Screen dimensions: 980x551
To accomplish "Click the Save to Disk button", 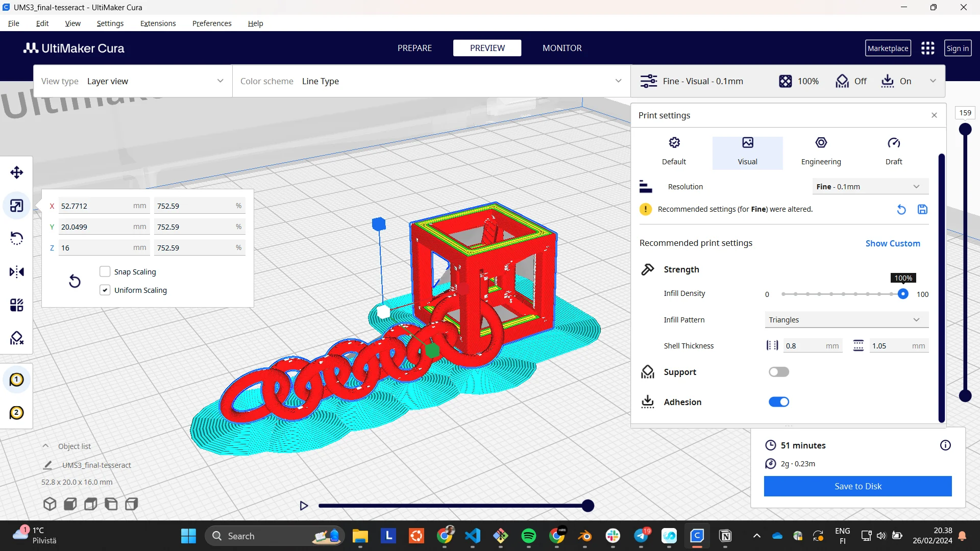I will (x=857, y=486).
